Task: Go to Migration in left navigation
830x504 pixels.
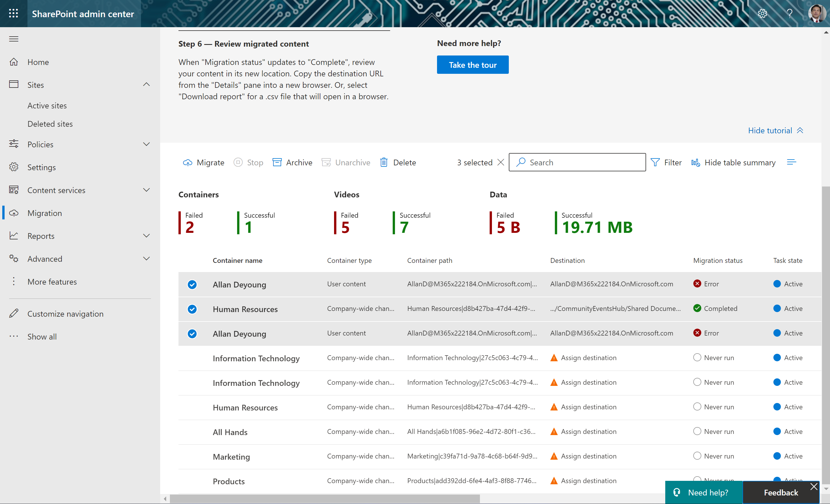Action: 44,213
